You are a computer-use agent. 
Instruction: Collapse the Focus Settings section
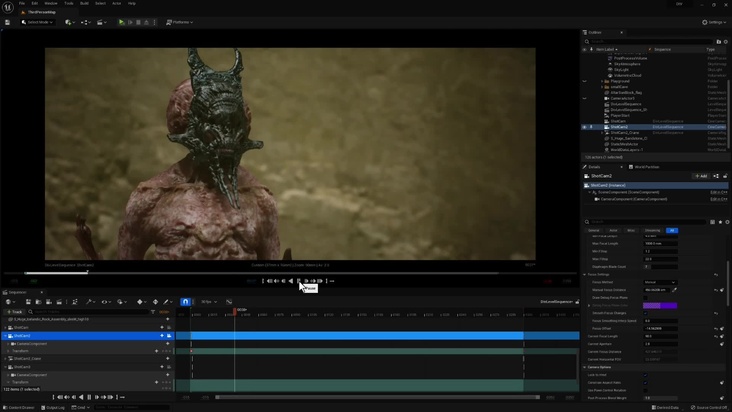pyautogui.click(x=584, y=274)
